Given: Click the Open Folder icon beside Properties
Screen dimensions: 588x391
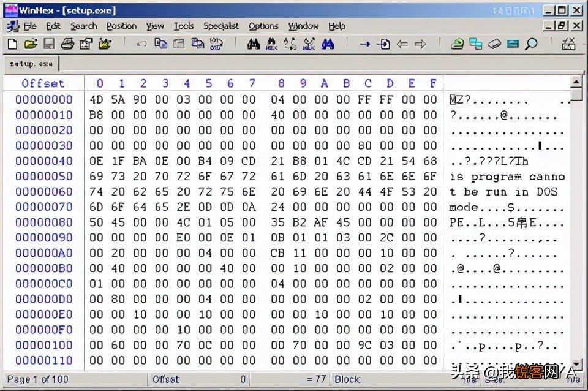Looking at the screenshot, I should [105, 44].
